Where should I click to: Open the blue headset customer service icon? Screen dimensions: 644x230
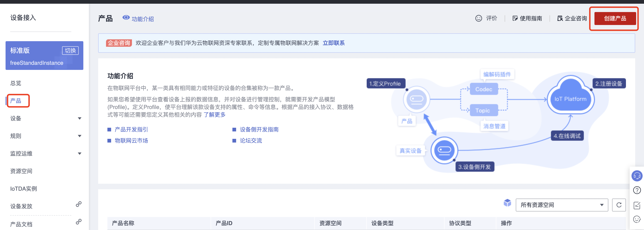(637, 176)
